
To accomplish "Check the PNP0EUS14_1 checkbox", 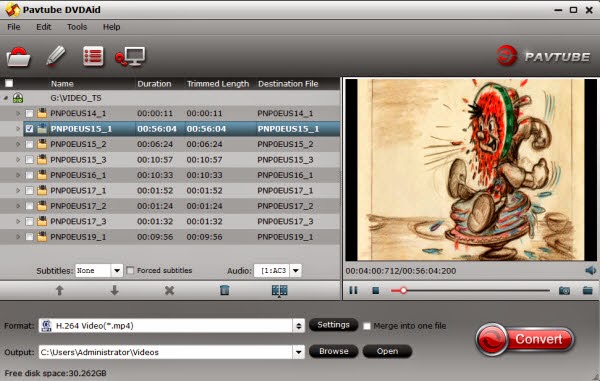I will [29, 114].
